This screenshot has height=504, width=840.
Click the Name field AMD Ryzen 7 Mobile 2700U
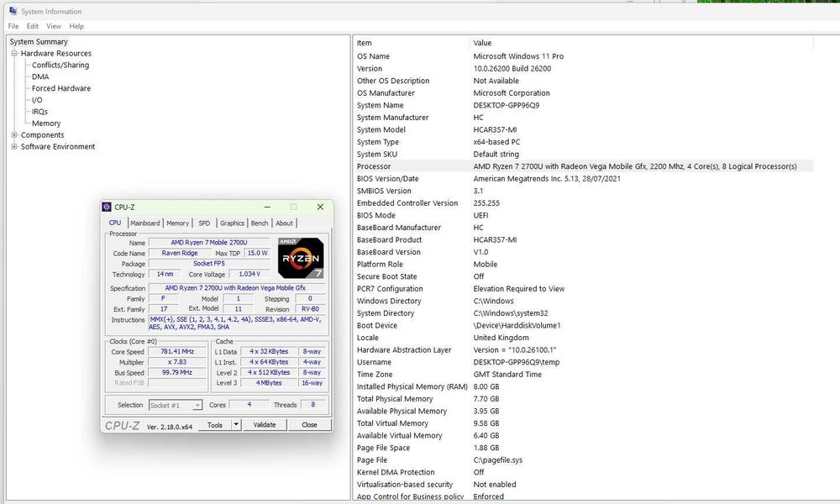point(209,243)
